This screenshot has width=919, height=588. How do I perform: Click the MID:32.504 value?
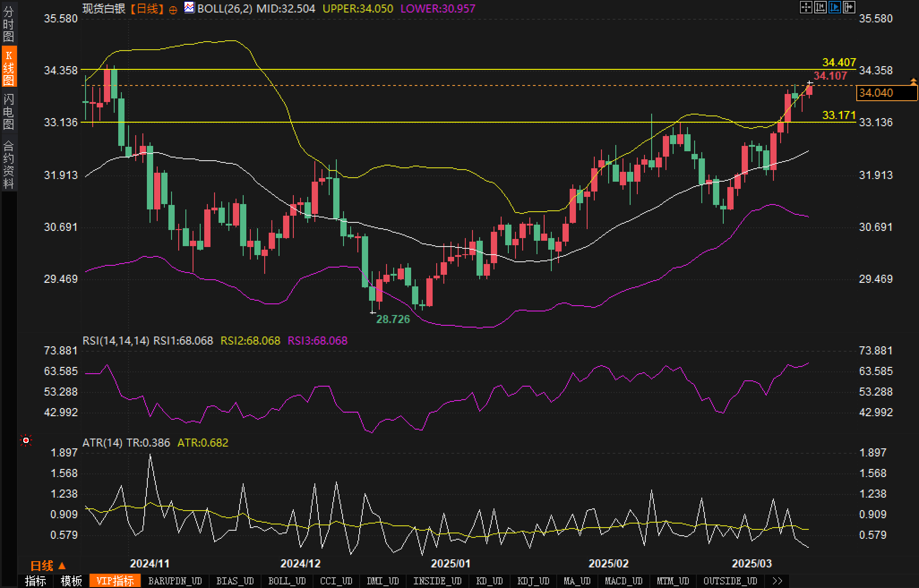coord(286,8)
